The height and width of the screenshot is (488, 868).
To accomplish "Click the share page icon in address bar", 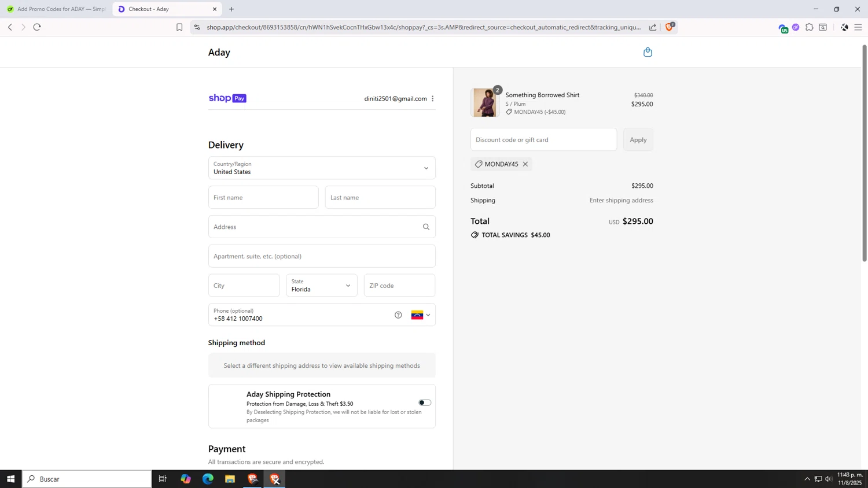I will point(653,27).
